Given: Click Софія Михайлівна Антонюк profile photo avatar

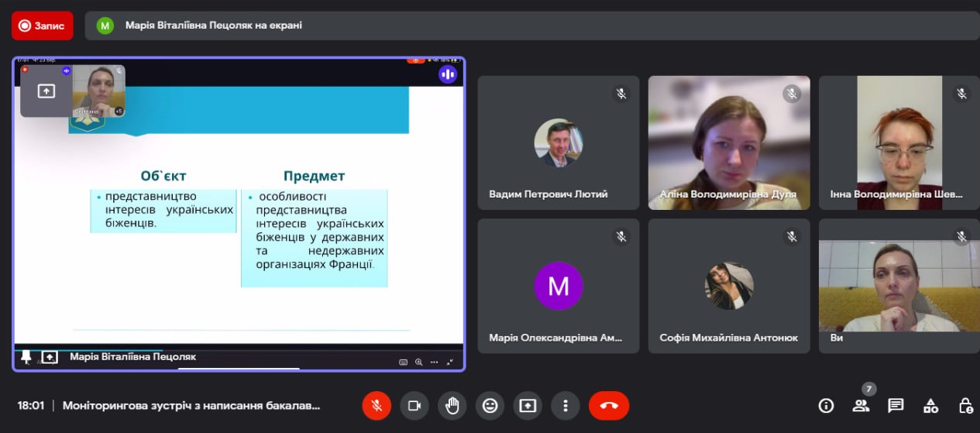Looking at the screenshot, I should coord(729,286).
